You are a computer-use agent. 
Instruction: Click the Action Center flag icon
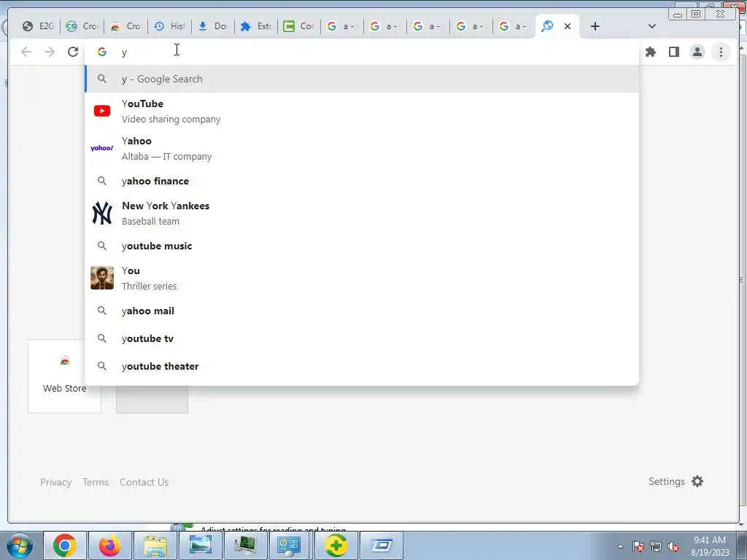(x=638, y=547)
